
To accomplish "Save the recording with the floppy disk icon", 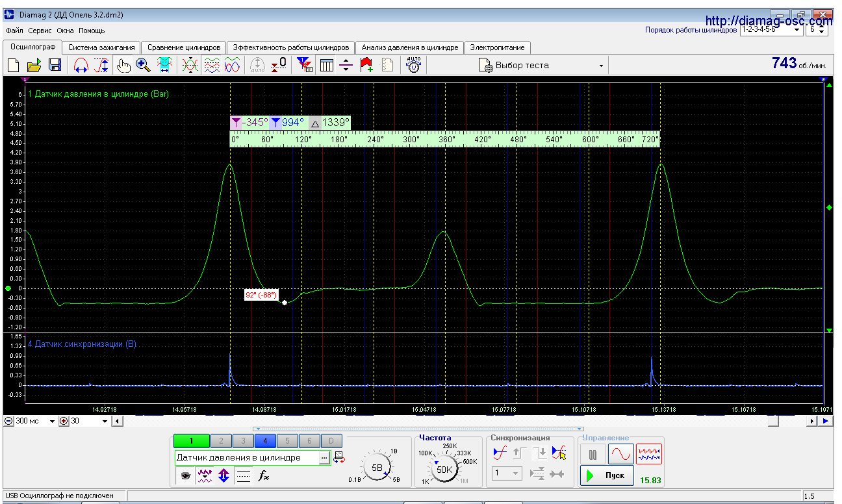I will pyautogui.click(x=55, y=65).
